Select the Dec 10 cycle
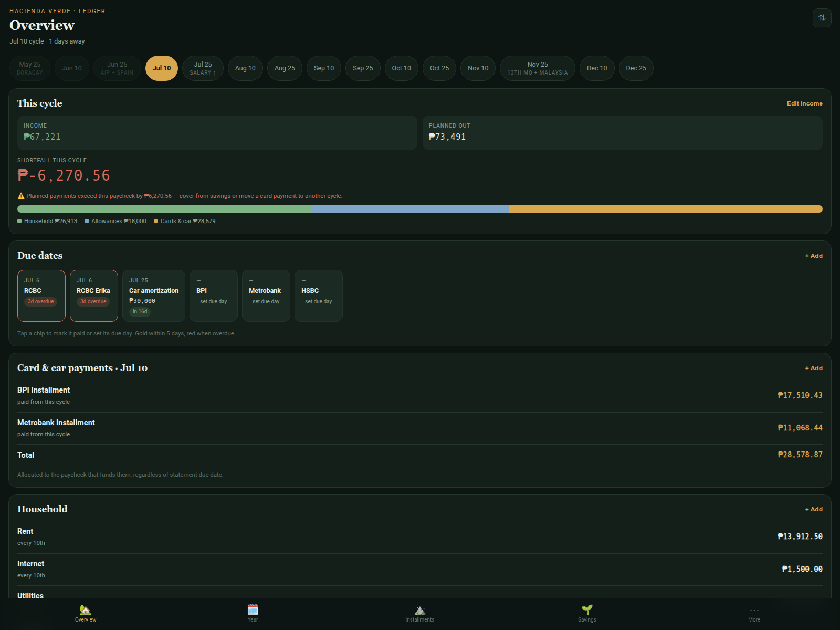Viewport: 840px width, 630px height. [597, 68]
